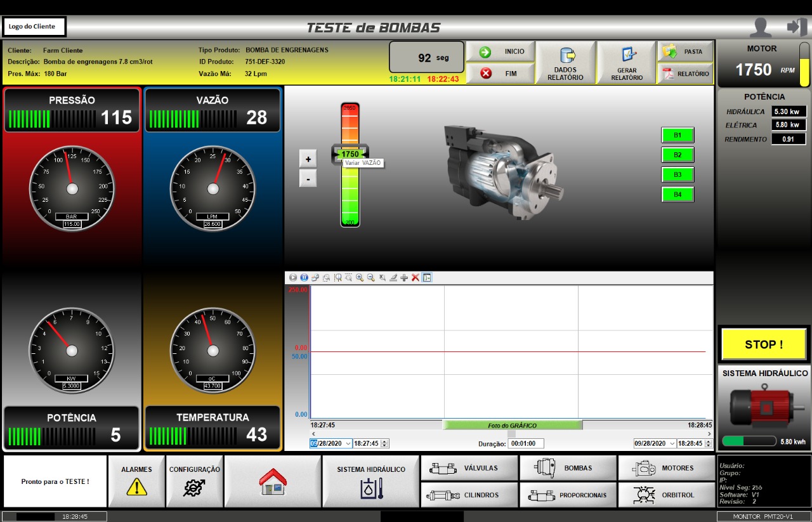812x522 pixels.
Task: End test with FIM button
Action: [500, 73]
